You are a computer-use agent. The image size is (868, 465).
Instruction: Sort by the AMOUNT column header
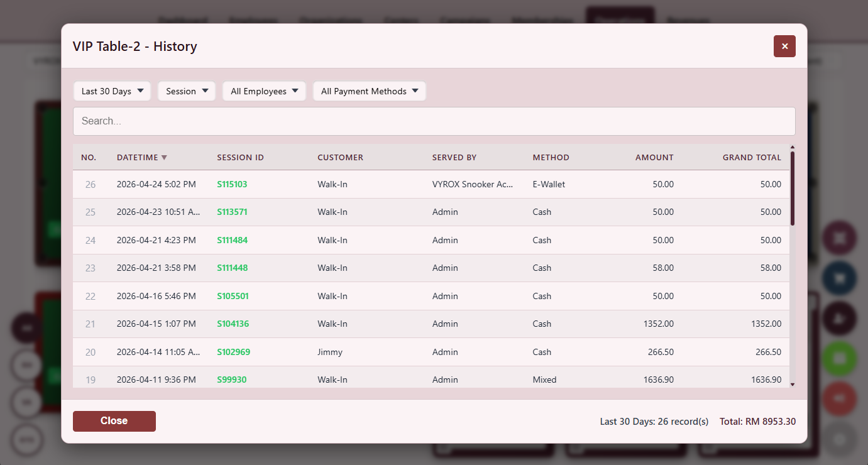654,158
